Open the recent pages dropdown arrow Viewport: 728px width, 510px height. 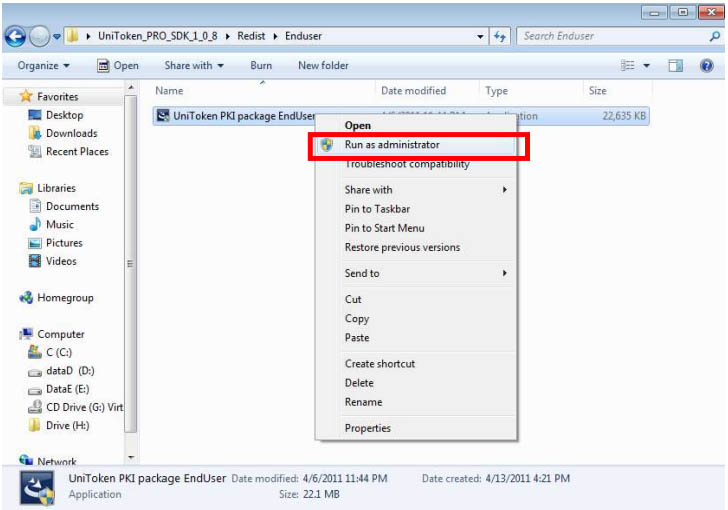[x=57, y=36]
